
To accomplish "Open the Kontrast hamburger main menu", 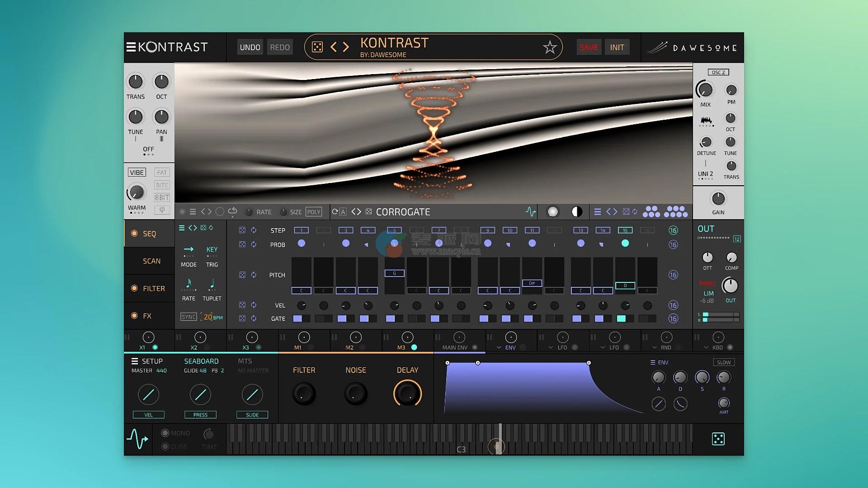I will 131,47.
